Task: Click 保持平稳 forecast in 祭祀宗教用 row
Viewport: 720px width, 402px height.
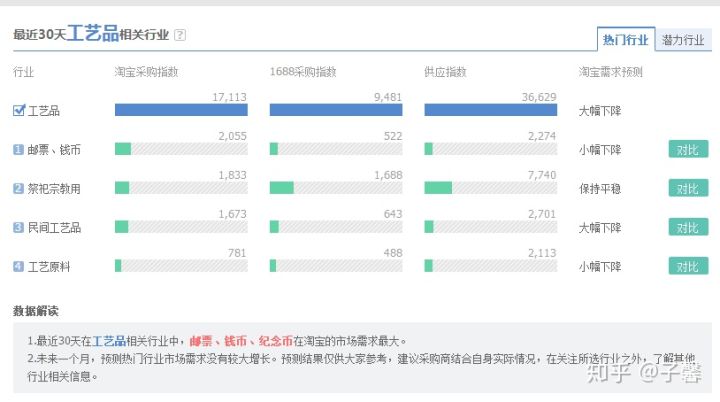Action: pyautogui.click(x=600, y=189)
